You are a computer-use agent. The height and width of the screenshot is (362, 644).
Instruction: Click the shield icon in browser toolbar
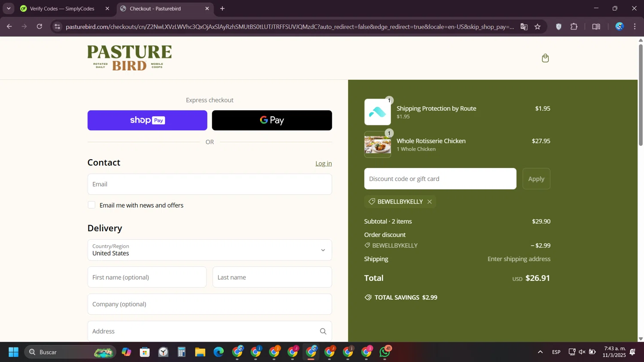[559, 27]
